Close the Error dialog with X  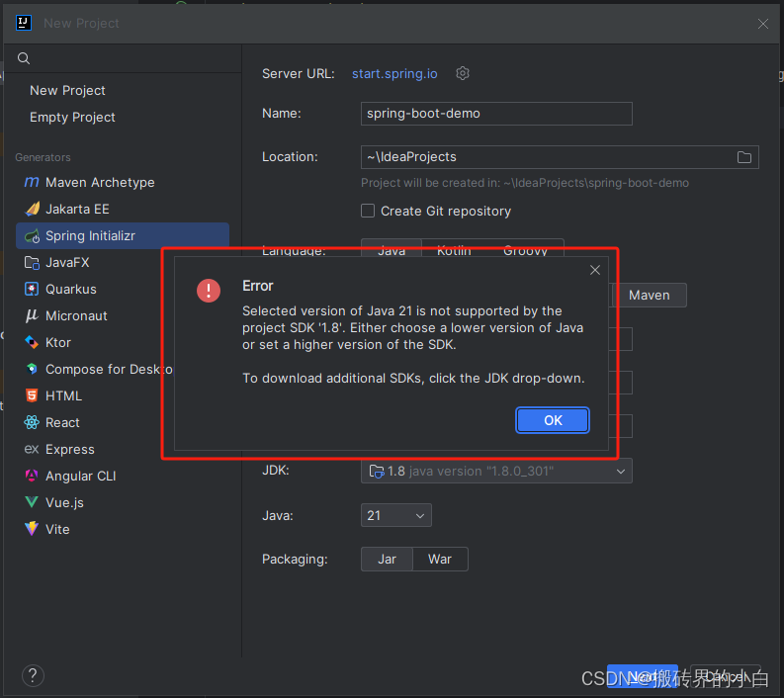point(595,270)
